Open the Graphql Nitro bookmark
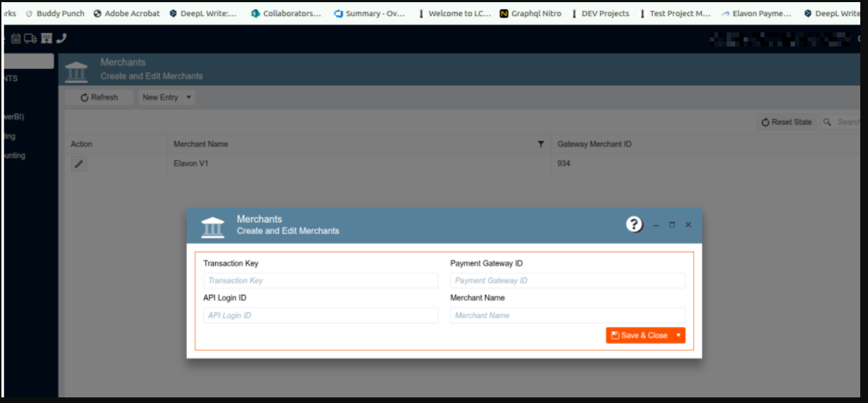 [531, 13]
